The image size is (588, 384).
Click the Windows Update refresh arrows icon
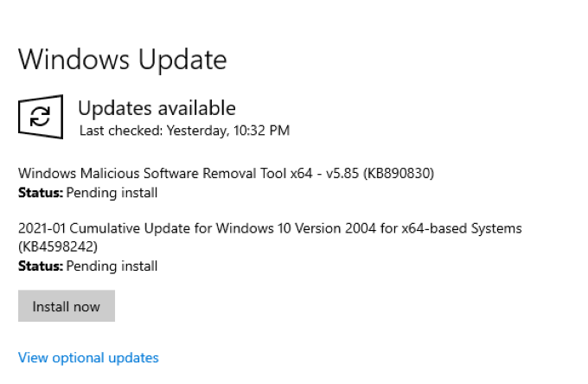pos(41,117)
